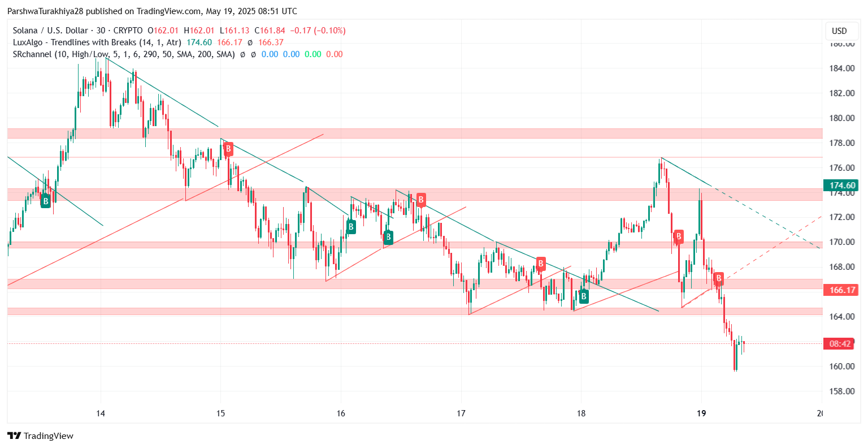
Task: Click the bold 19 date on the time axis
Action: point(701,413)
